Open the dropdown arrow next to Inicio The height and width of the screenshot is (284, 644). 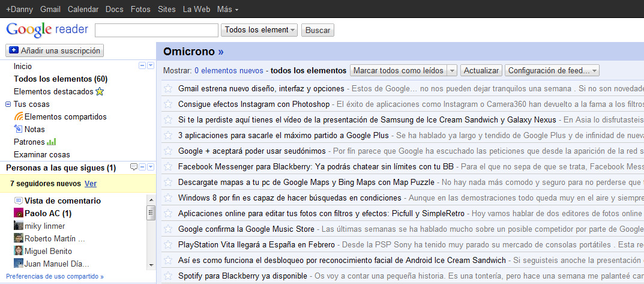[x=150, y=65]
